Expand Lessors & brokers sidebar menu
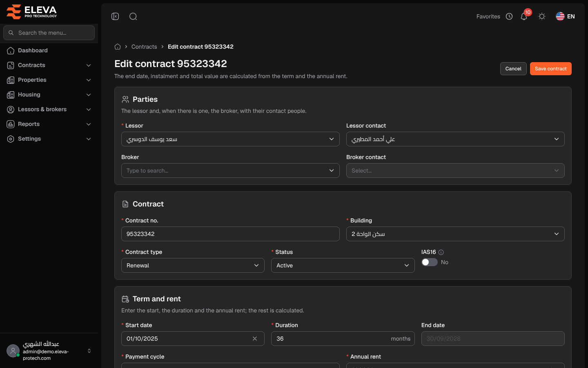The height and width of the screenshot is (368, 588). (x=49, y=110)
